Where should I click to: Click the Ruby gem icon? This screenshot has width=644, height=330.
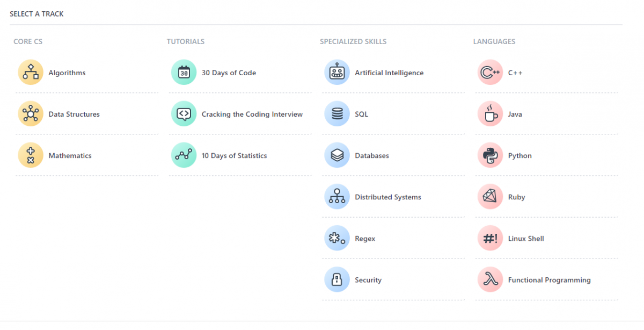491,197
